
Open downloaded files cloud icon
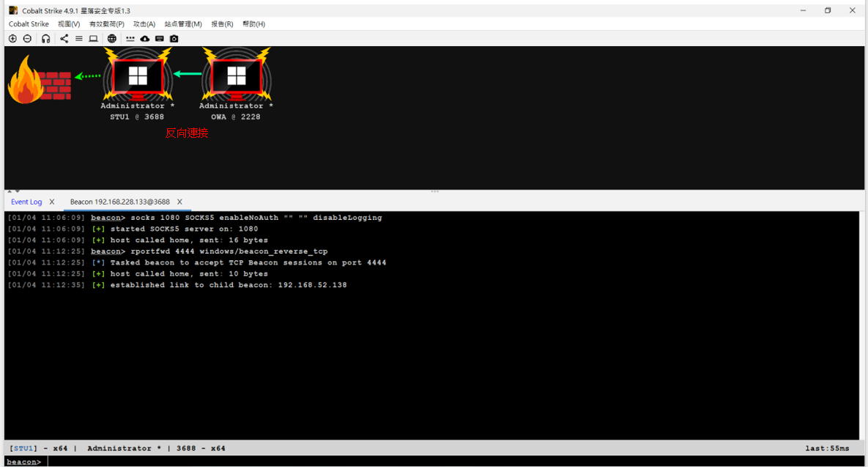click(x=145, y=38)
